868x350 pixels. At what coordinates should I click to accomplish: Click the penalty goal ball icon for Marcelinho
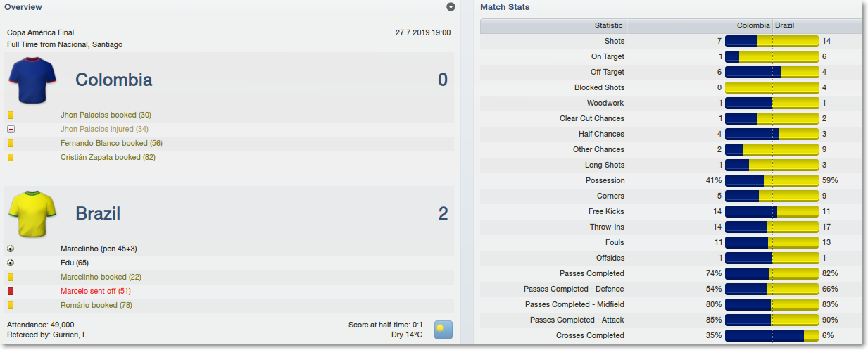coord(11,249)
